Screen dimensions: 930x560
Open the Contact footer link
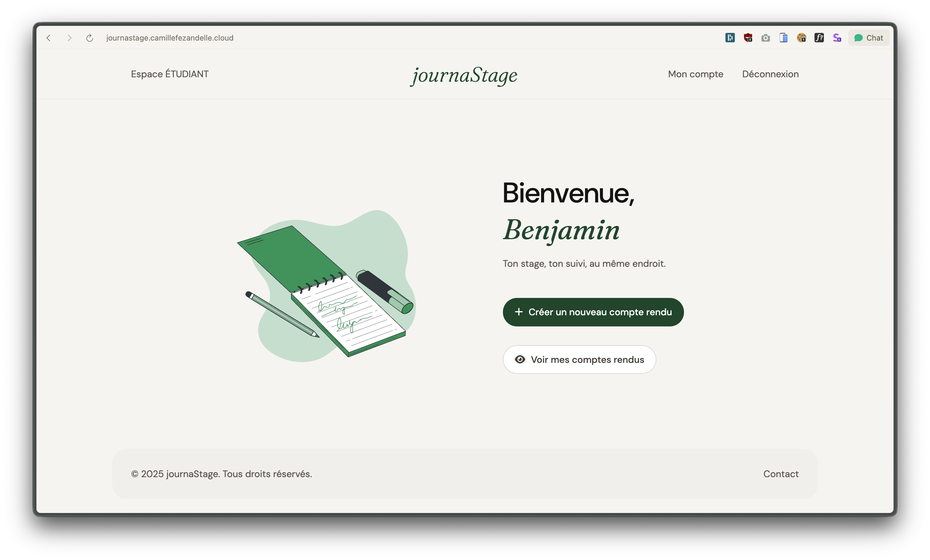[x=781, y=474]
